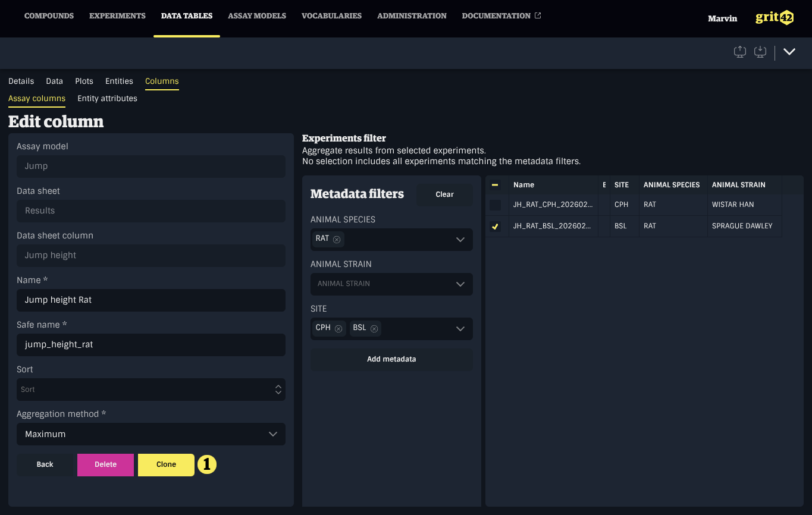Expand the top-right chevron menu
The height and width of the screenshot is (515, 812).
(789, 52)
